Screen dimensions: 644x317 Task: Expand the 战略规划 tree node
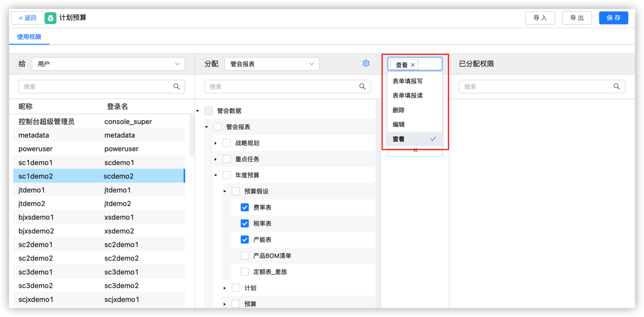[216, 142]
